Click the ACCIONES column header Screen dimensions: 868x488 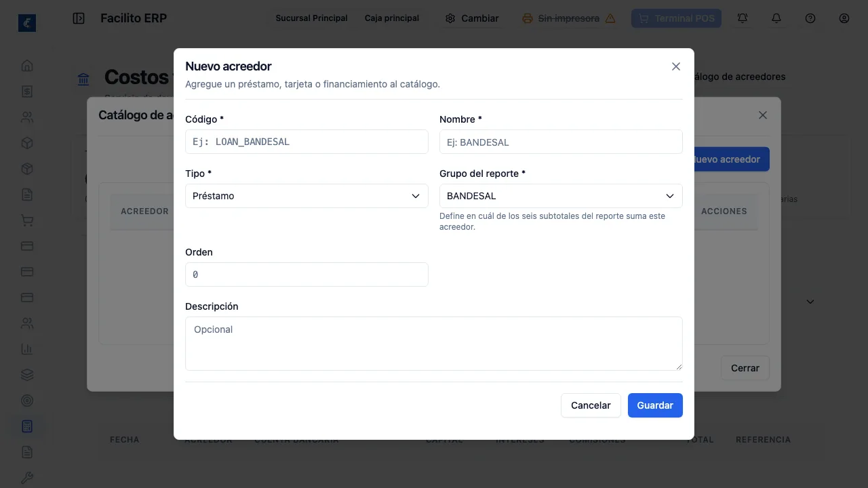click(724, 211)
